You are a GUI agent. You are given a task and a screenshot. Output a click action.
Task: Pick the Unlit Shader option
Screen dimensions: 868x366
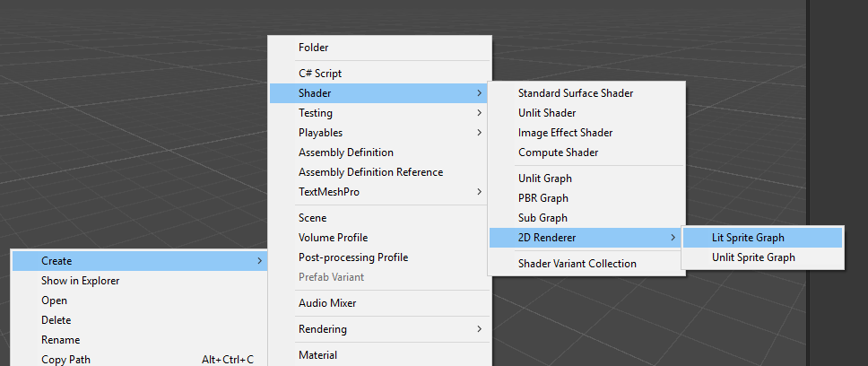click(x=547, y=113)
